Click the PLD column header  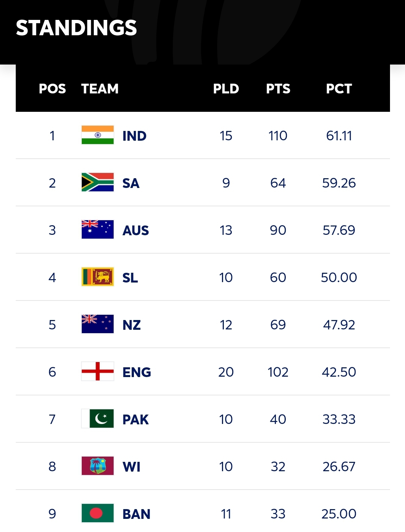[x=226, y=89]
